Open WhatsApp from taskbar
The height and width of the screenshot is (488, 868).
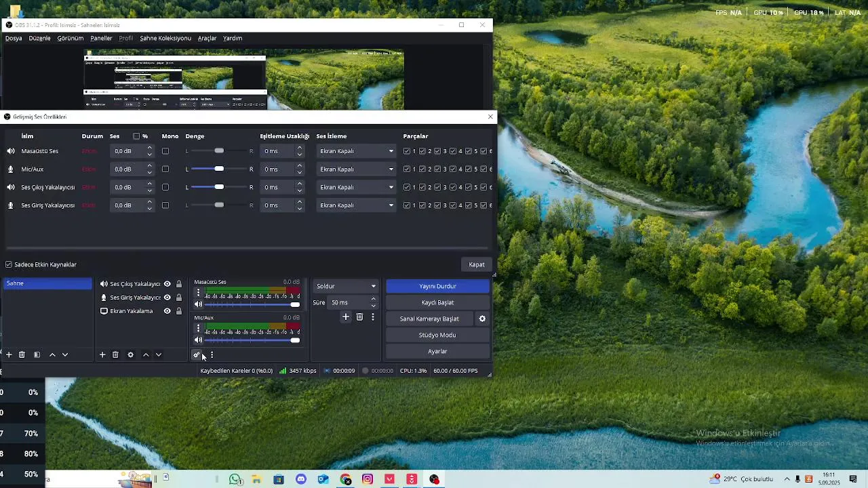[235, 479]
